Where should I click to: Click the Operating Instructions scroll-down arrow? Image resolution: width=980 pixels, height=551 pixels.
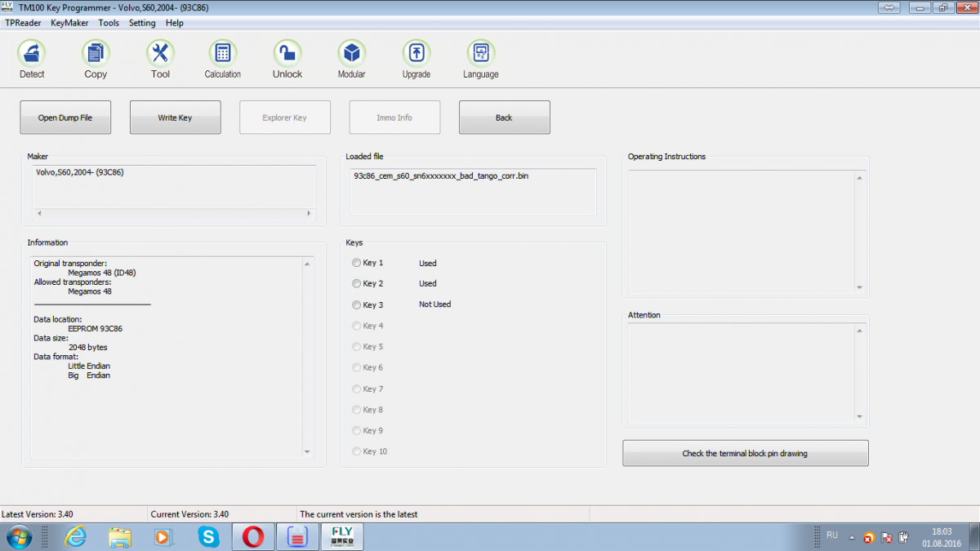pyautogui.click(x=859, y=287)
